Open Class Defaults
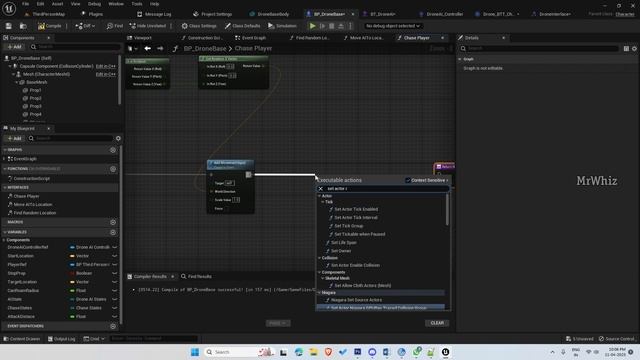This screenshot has height=360, width=640. click(x=242, y=26)
